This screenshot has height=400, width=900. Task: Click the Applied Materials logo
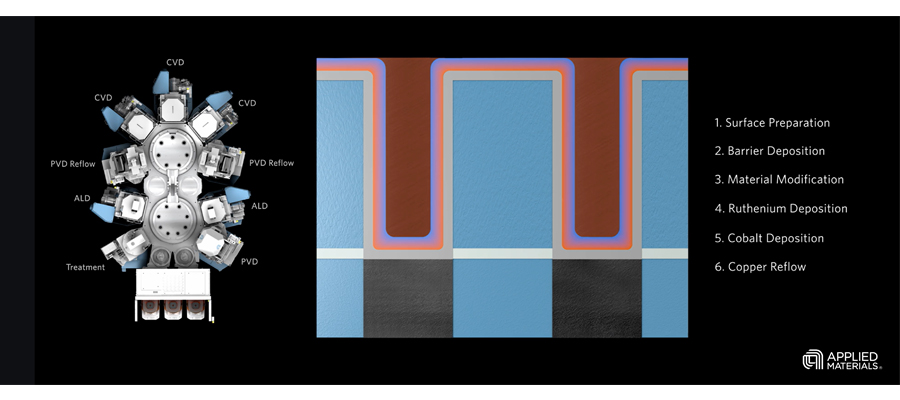tap(842, 360)
